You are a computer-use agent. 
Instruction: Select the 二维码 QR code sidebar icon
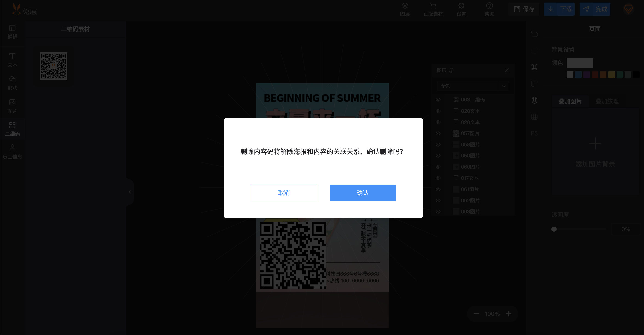coord(12,129)
